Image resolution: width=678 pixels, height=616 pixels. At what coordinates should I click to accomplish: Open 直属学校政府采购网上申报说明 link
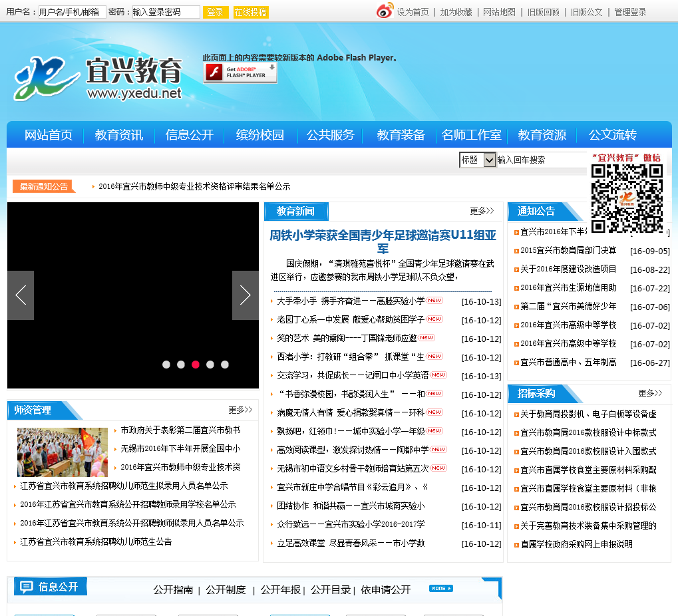click(576, 543)
